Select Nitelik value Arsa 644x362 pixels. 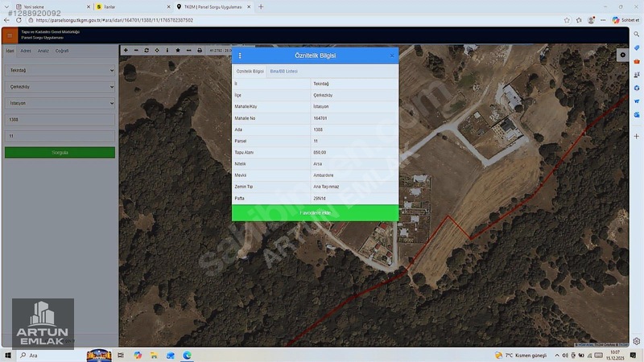coord(317,164)
